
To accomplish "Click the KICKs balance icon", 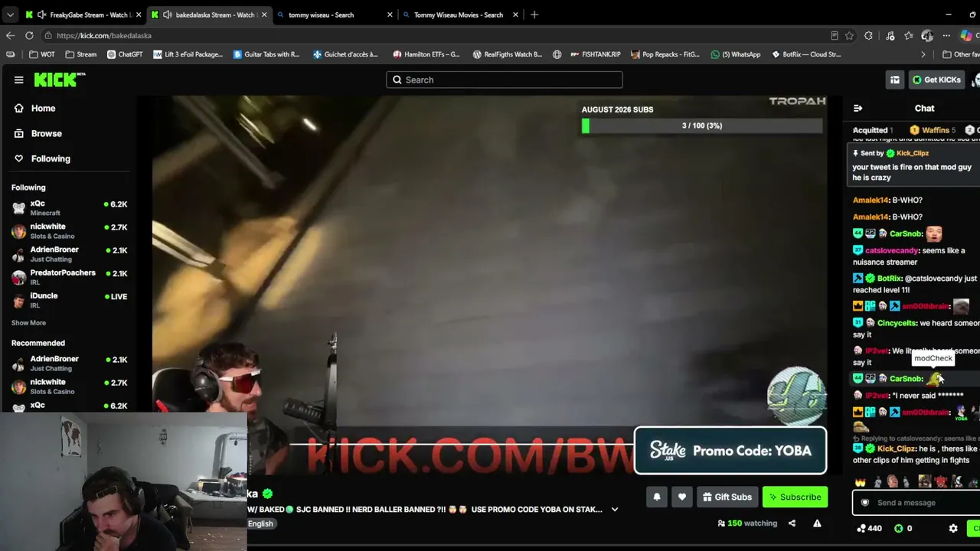I will [x=899, y=528].
